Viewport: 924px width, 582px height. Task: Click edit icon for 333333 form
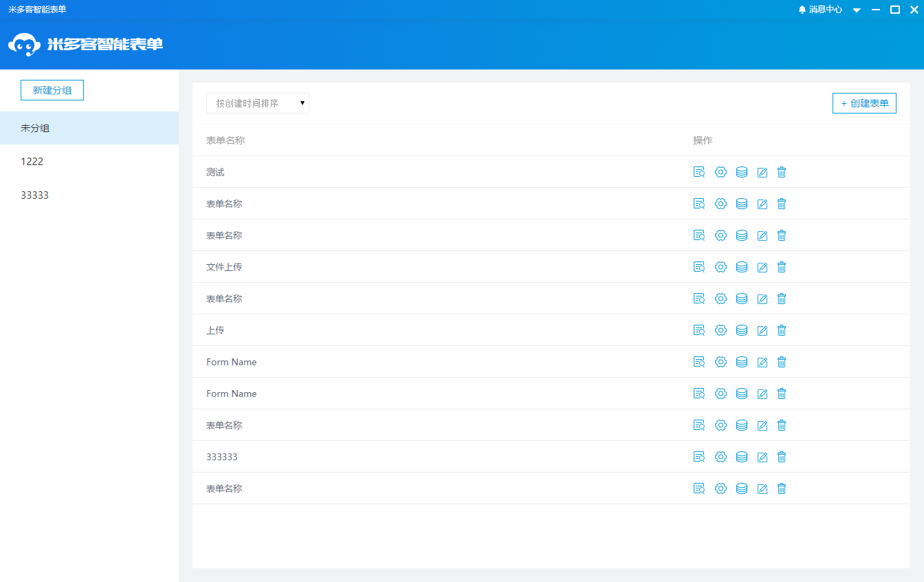coord(762,457)
